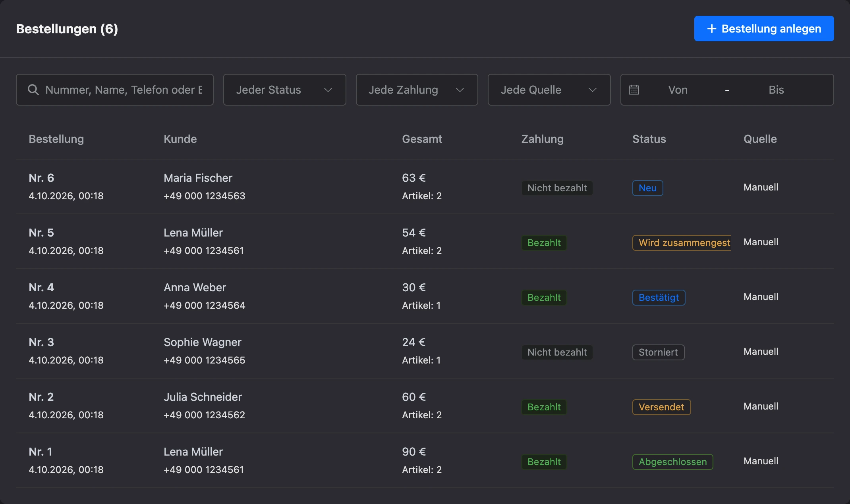Image resolution: width=850 pixels, height=504 pixels.
Task: Click the Abgeschlossen status badge
Action: click(x=672, y=462)
